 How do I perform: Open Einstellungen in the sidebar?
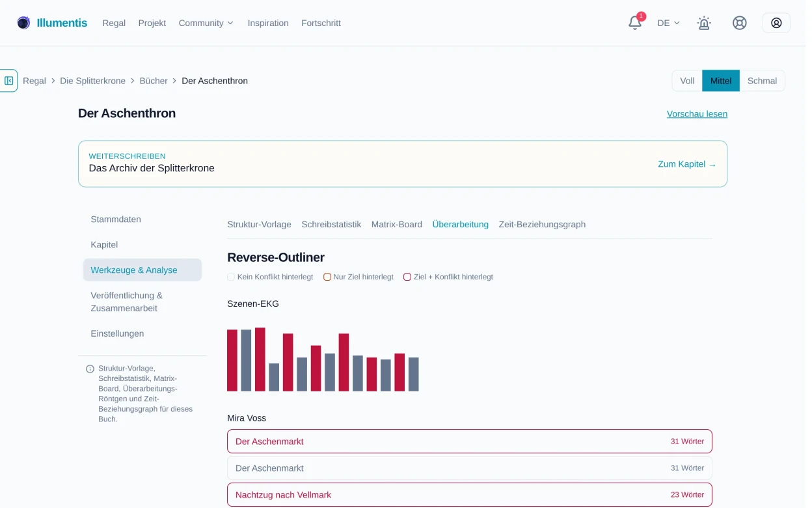coord(142,333)
